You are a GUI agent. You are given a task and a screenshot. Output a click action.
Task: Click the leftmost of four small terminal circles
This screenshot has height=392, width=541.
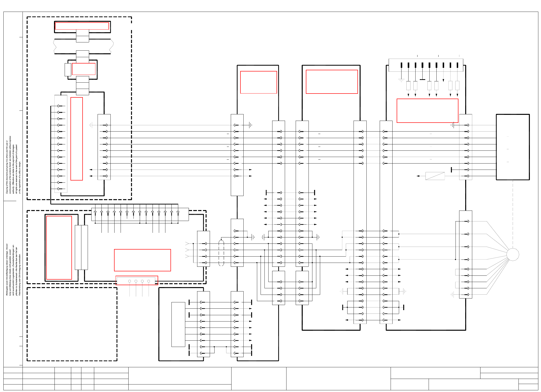[130, 281]
